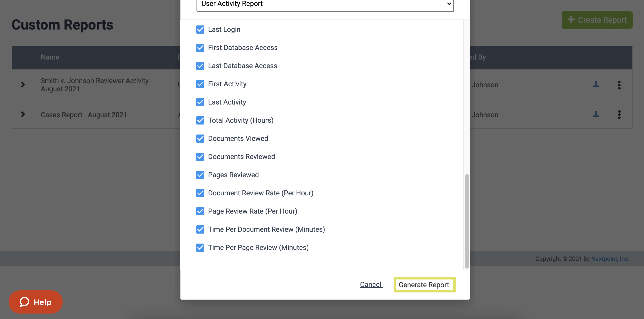Toggle Time Per Page Review (Minutes) checkbox

(200, 248)
